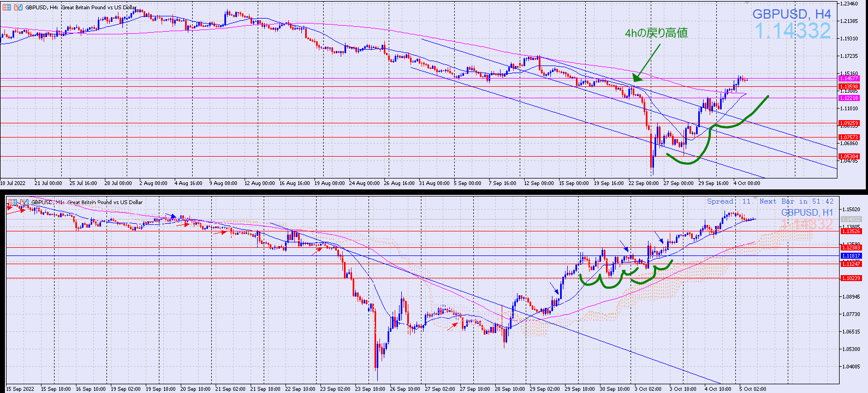Open depth of market on H1 chart
The height and width of the screenshot is (393, 868).
tap(25, 202)
